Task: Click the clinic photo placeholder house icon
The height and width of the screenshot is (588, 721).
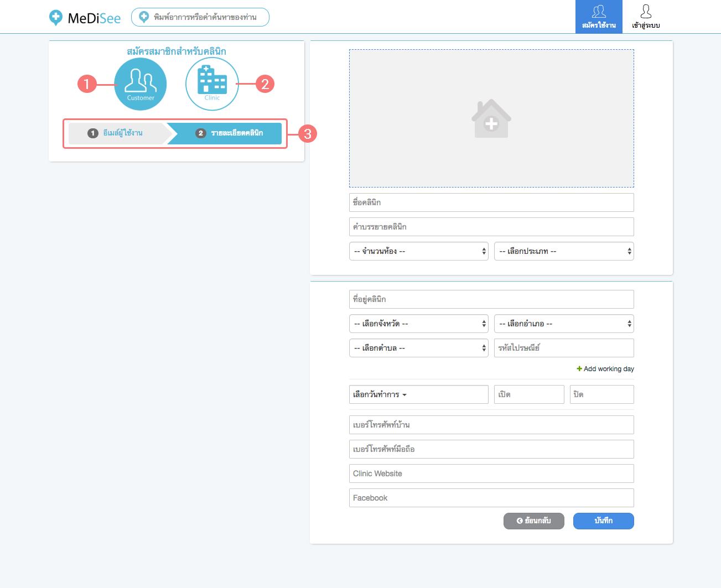Action: 491,118
